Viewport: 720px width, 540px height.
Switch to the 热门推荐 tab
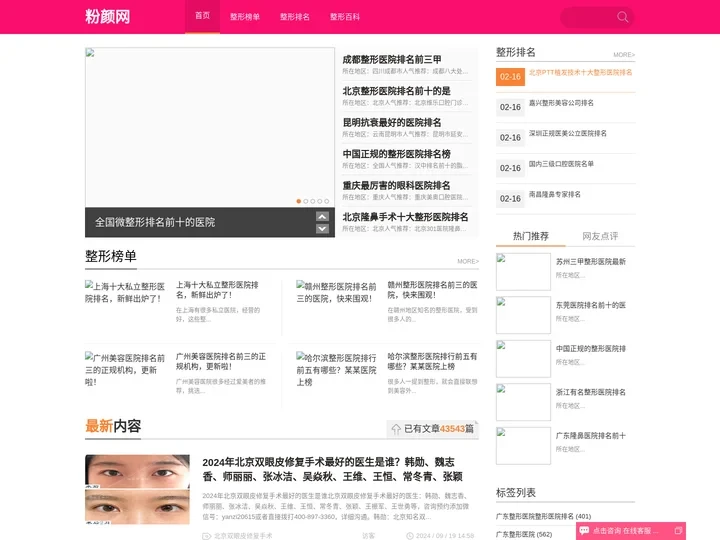click(x=531, y=236)
